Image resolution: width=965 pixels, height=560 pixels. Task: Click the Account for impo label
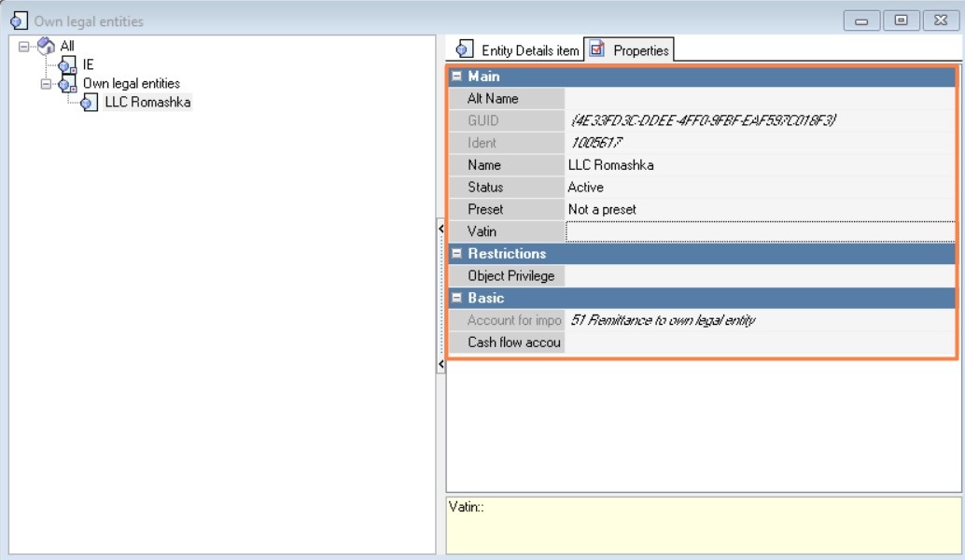click(514, 320)
